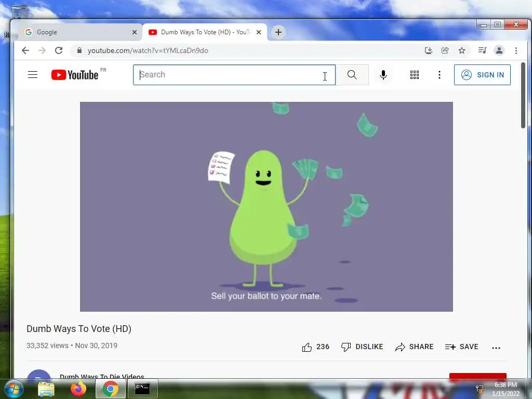The image size is (532, 399).
Task: Click the SHARE button under the video
Action: 414,347
